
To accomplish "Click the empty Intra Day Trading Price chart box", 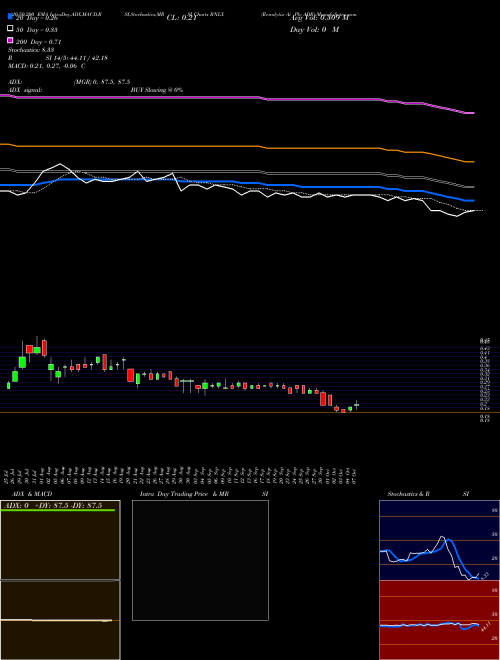I will [x=200, y=560].
